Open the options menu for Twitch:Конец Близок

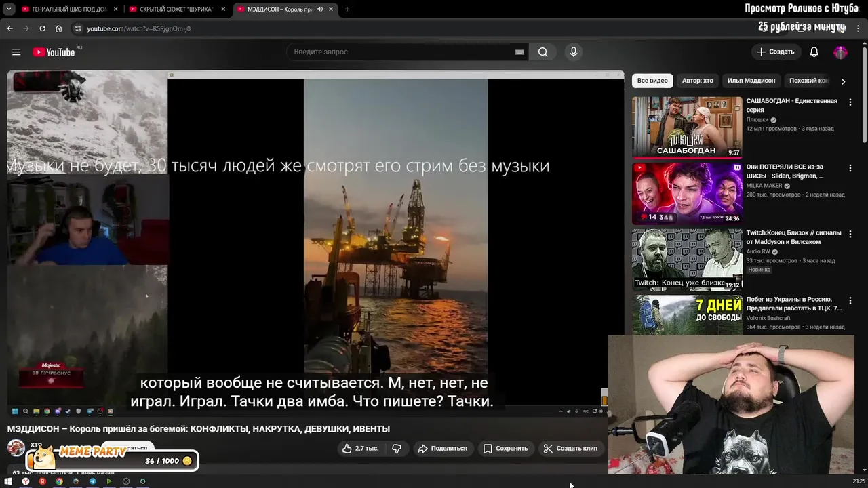coord(850,235)
